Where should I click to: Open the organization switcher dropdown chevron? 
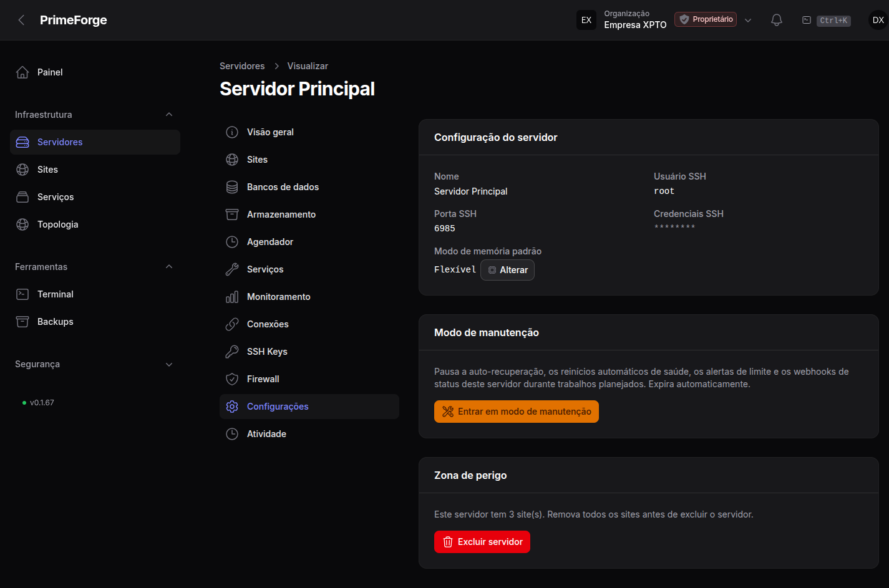tap(748, 20)
